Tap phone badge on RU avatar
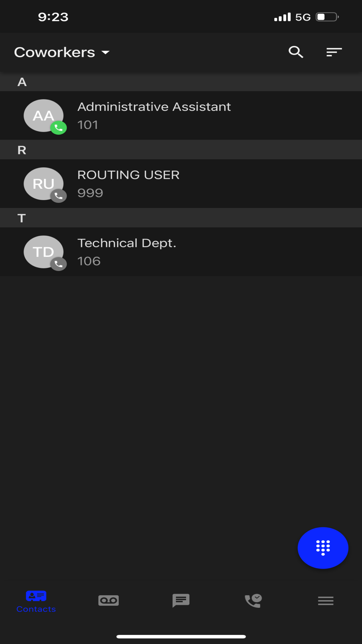Viewport: 362px width, 644px height. [58, 196]
